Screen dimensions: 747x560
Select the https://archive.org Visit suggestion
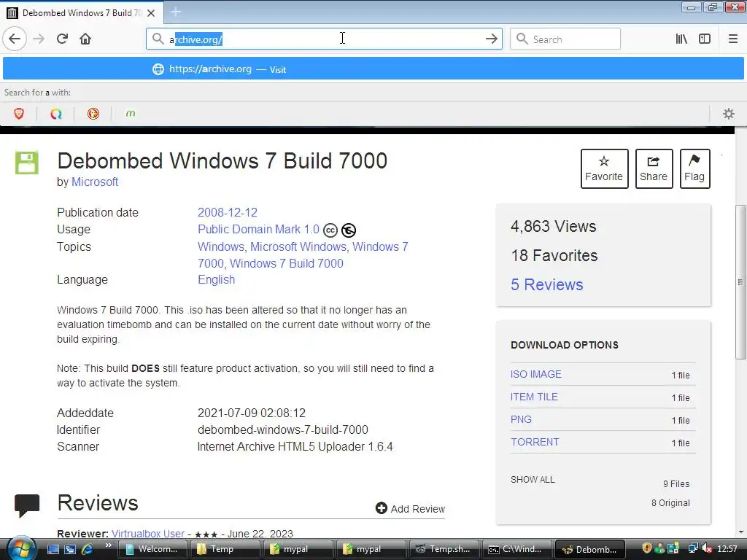tap(373, 69)
